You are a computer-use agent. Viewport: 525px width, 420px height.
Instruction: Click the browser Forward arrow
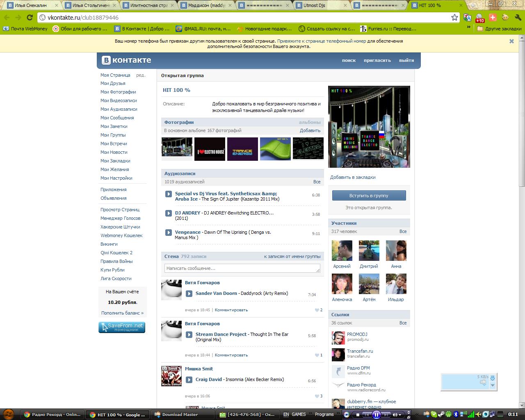point(18,17)
